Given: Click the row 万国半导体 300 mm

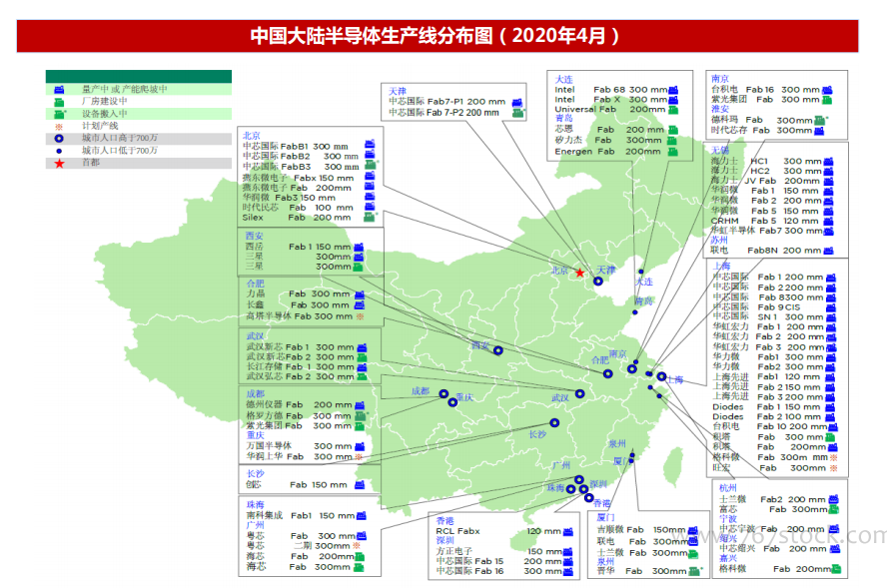Looking at the screenshot, I should pos(306,446).
